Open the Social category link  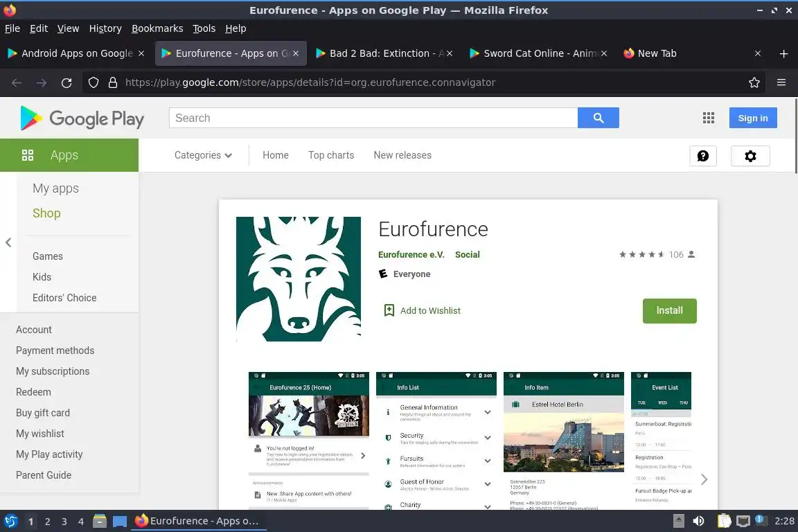coord(467,254)
